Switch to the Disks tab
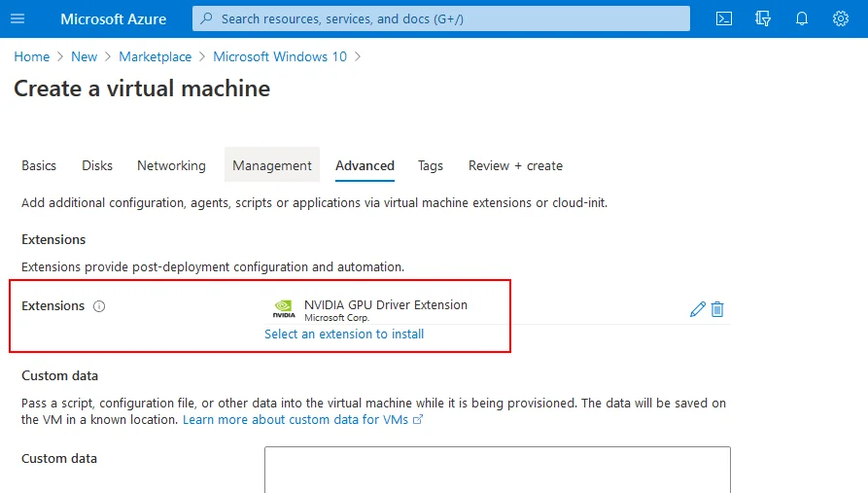The height and width of the screenshot is (493, 868). coord(97,165)
